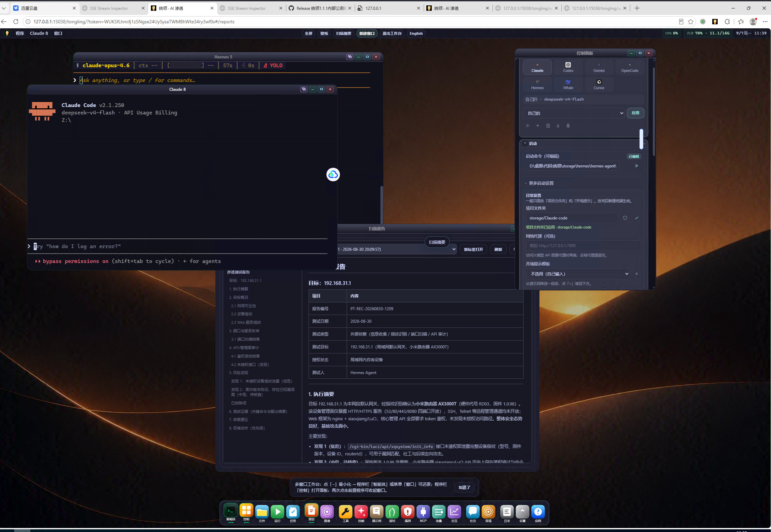Viewport: 771px width, 532px height.
Task: Open the 流量 traffic icon in dock
Action: pos(439,512)
